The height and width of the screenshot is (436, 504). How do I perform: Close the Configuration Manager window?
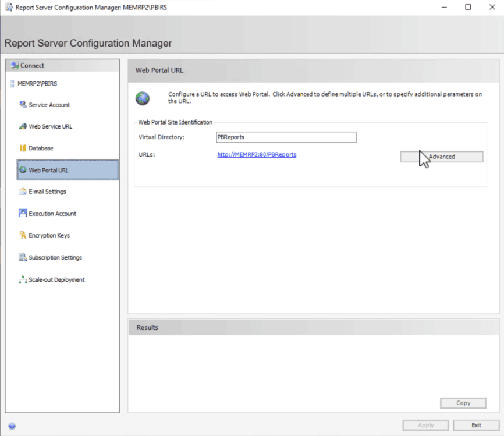click(492, 7)
